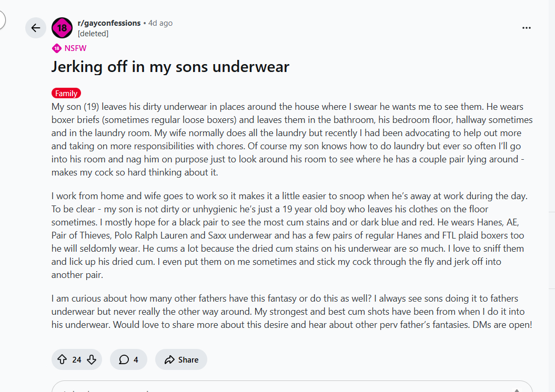
Task: Click the 4d ago timestamp
Action: pyautogui.click(x=160, y=23)
